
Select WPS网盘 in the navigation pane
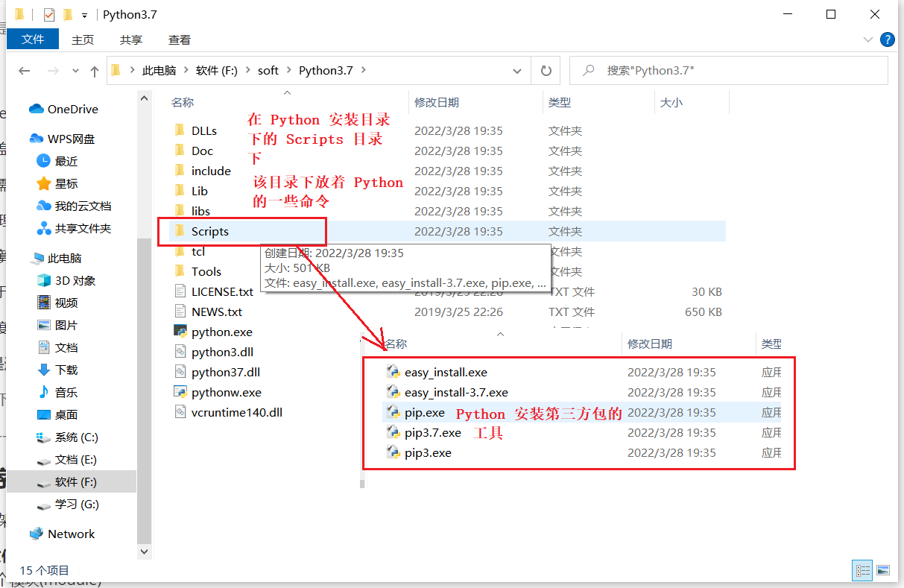pyautogui.click(x=71, y=139)
